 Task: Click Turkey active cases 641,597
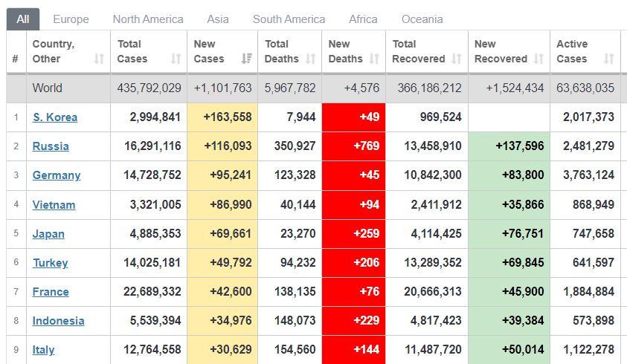[594, 262]
